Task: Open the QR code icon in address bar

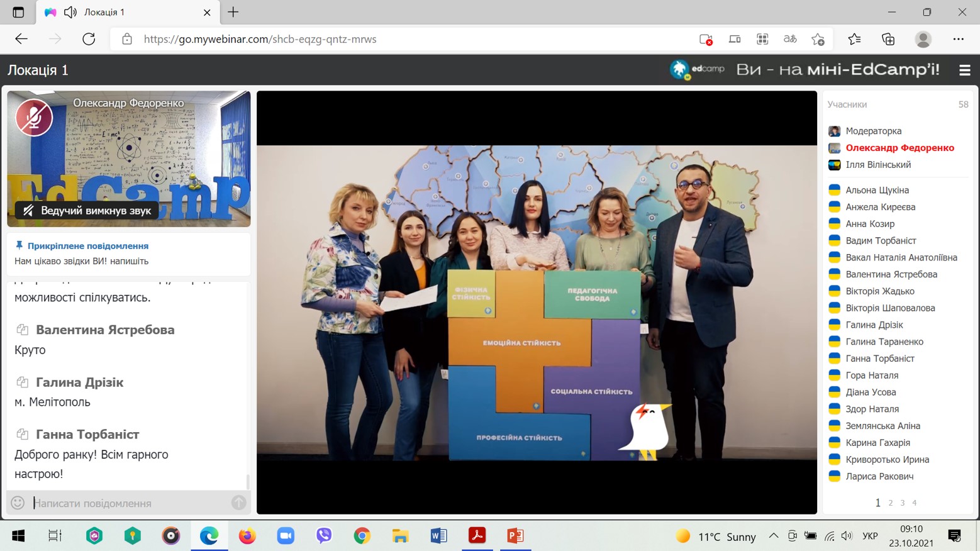Action: coord(762,39)
